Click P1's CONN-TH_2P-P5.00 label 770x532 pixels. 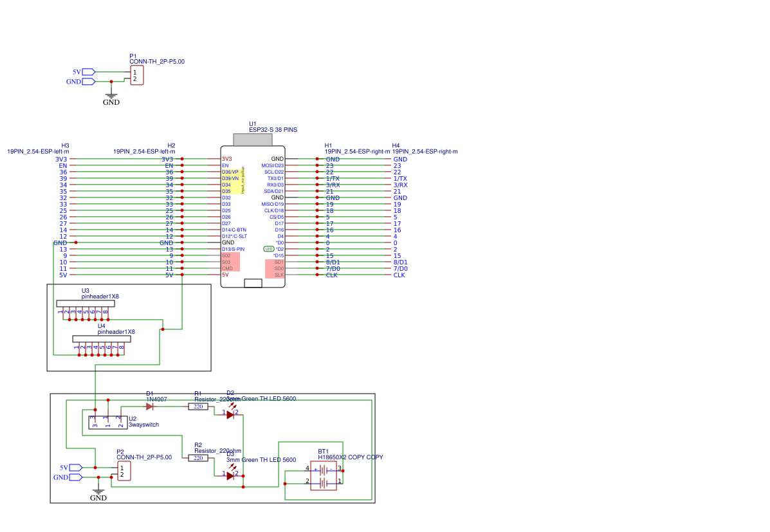click(x=157, y=62)
